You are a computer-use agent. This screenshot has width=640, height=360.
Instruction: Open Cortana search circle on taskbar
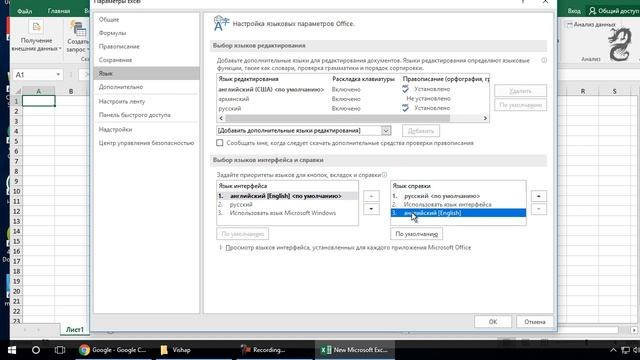[x=36, y=350]
